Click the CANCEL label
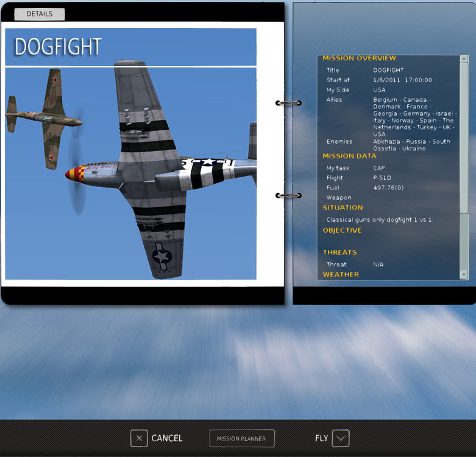This screenshot has width=476, height=457. tap(167, 438)
